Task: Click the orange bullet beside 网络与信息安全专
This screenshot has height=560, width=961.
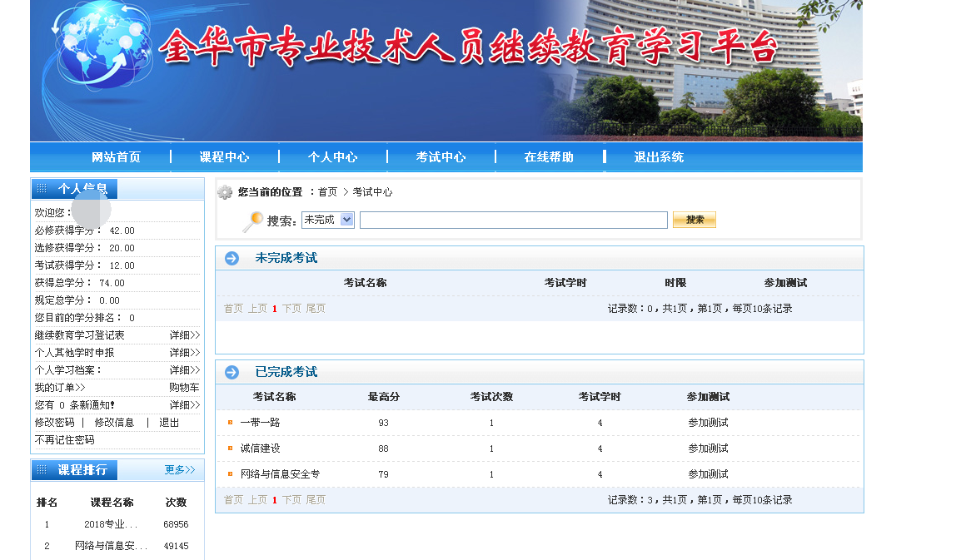Action: [231, 474]
